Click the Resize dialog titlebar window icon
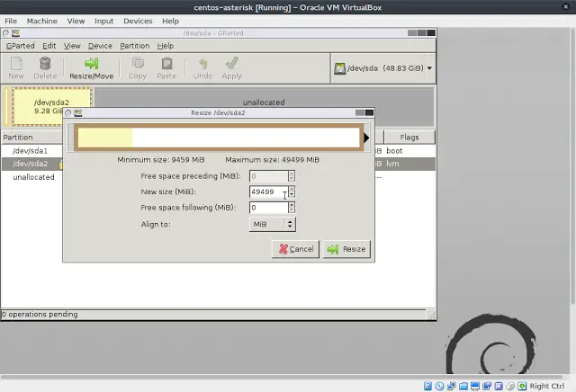 click(x=78, y=113)
